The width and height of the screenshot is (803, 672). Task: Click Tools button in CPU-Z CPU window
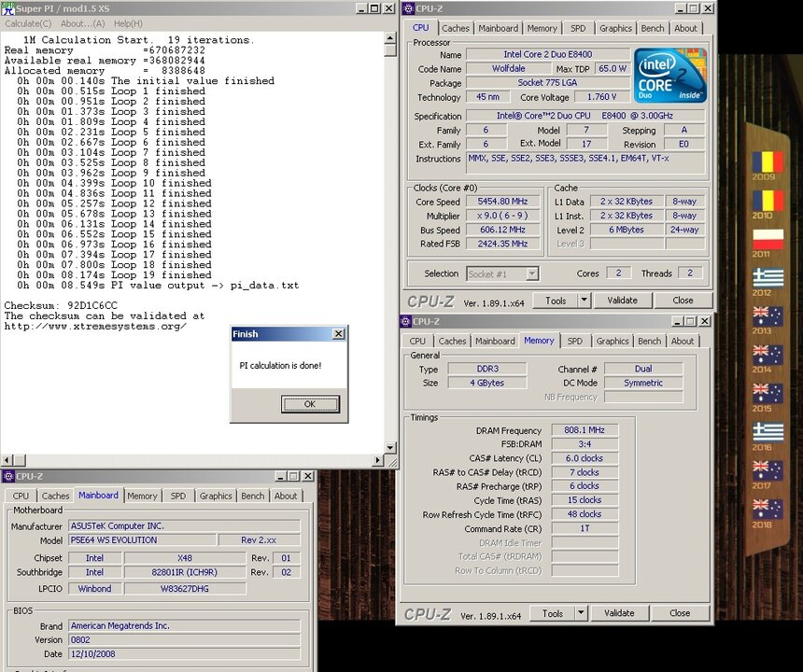pyautogui.click(x=556, y=301)
